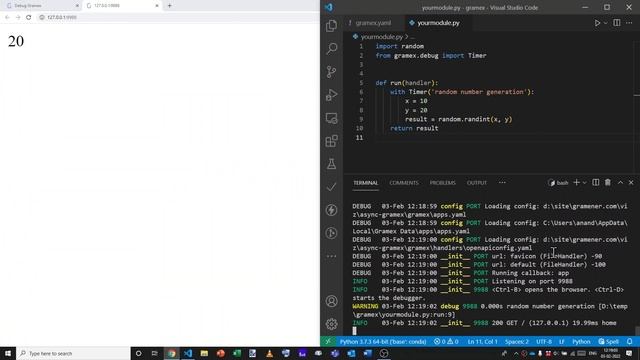640x360 pixels.
Task: Open errors and warnings count in status bar
Action: pyautogui.click(x=446, y=342)
